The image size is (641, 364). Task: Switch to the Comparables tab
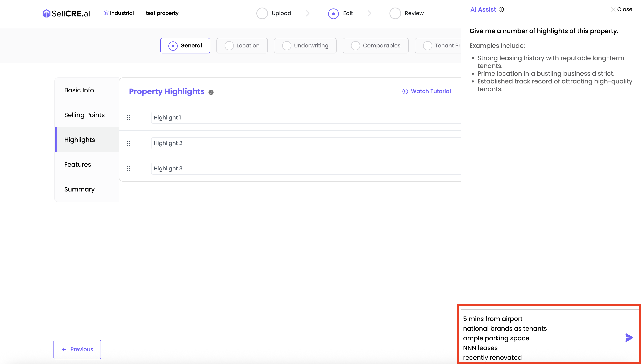(x=375, y=46)
